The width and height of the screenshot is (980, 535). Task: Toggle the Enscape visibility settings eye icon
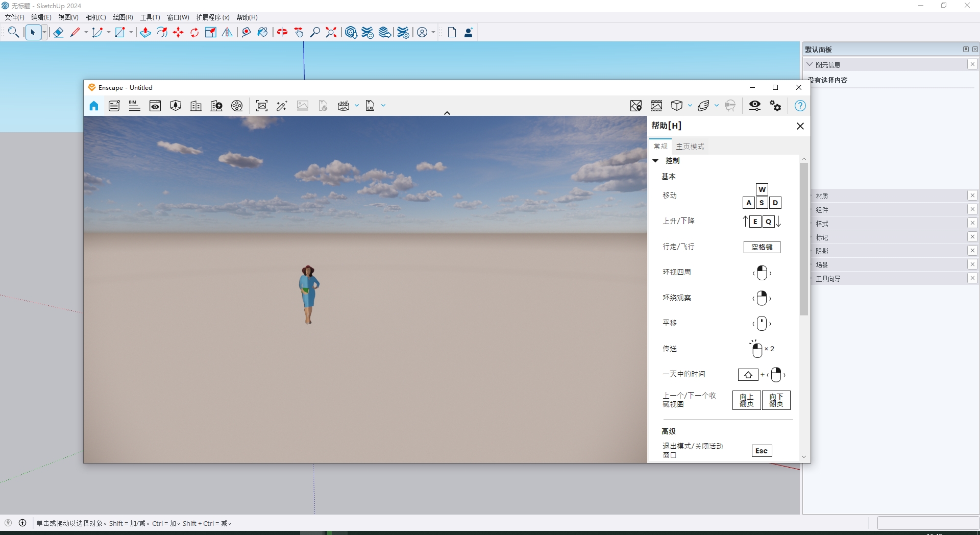point(755,106)
